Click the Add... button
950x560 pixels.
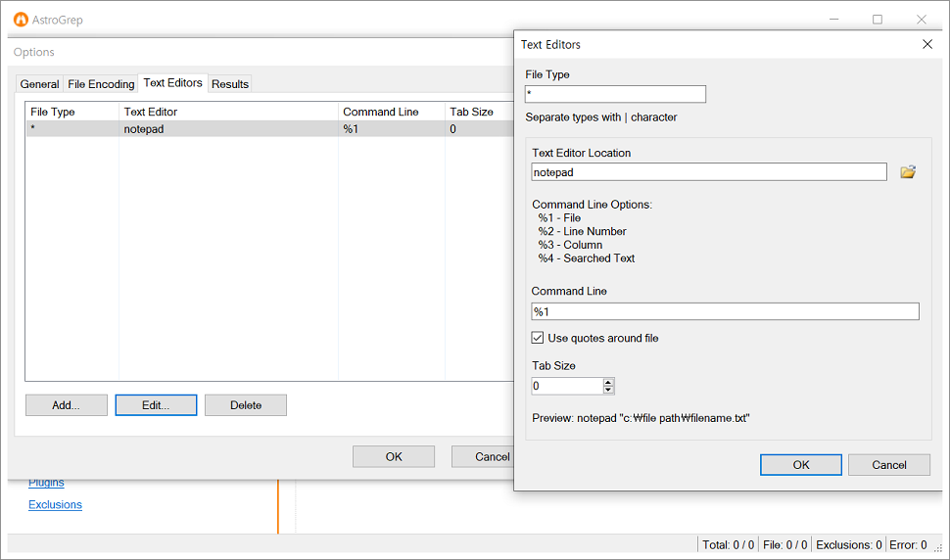(x=66, y=405)
